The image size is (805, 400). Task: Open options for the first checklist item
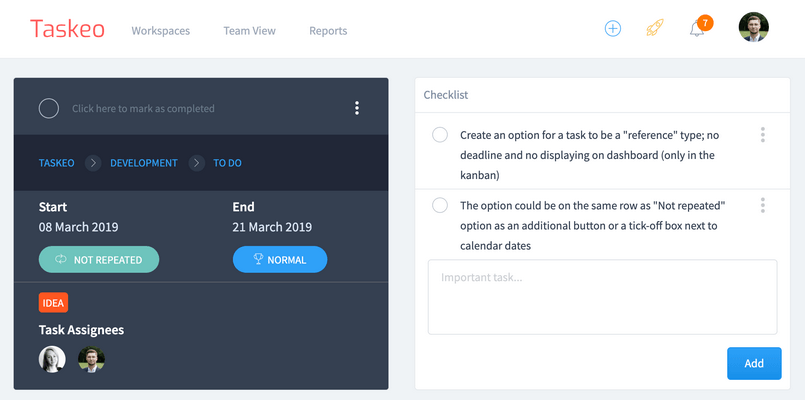click(x=763, y=135)
